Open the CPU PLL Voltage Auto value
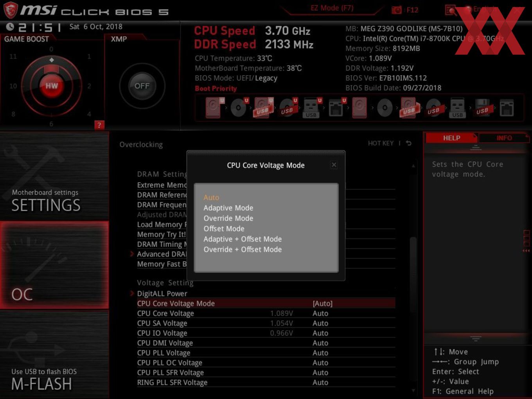Viewport: 532px width, 399px height. [320, 353]
